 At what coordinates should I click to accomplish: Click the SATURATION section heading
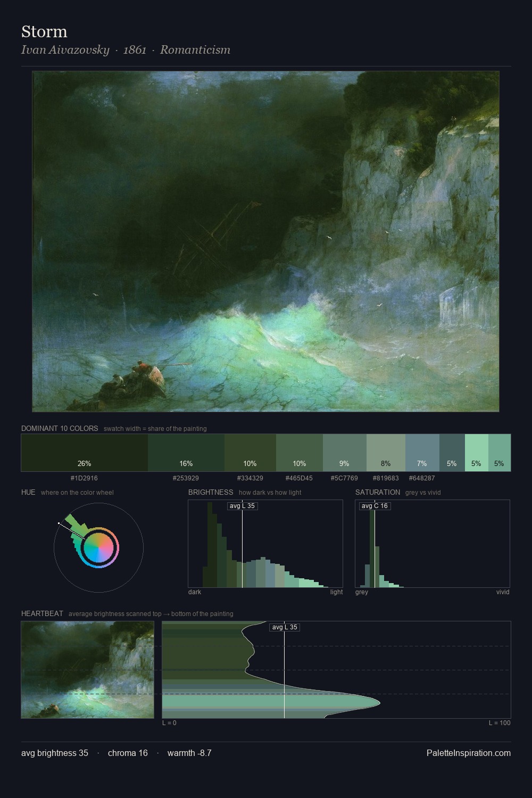coord(378,492)
